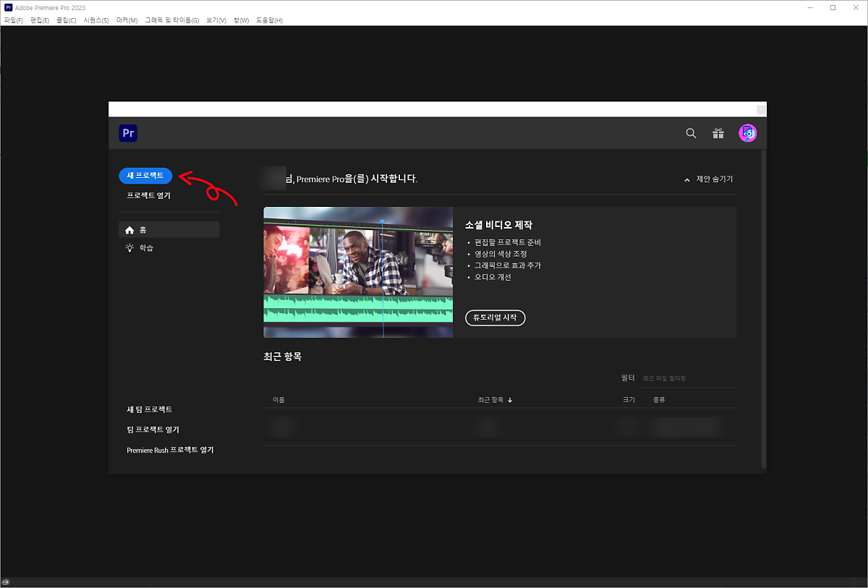The width and height of the screenshot is (868, 588).
Task: Open Premiere Rush 프로젝트 열기 link
Action: (170, 450)
